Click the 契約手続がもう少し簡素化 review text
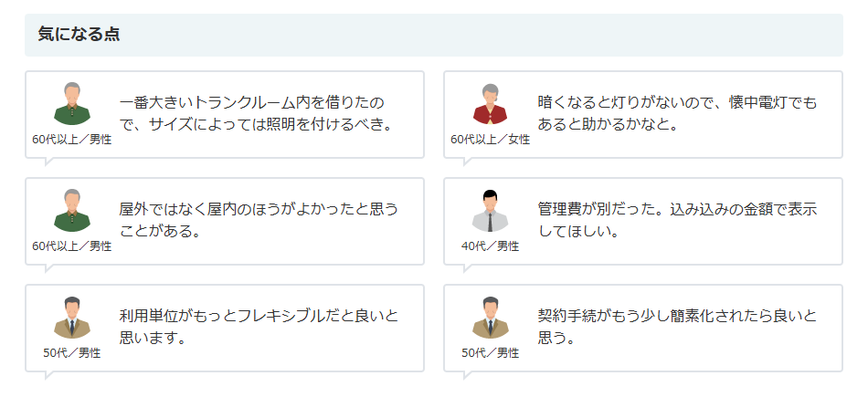Screen dimensions: 868x397 [677, 327]
